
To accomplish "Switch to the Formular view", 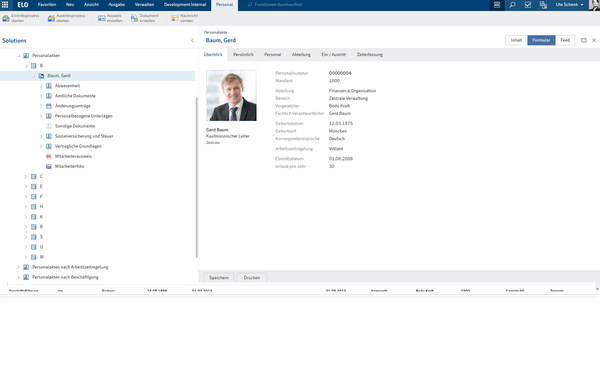I will point(541,40).
